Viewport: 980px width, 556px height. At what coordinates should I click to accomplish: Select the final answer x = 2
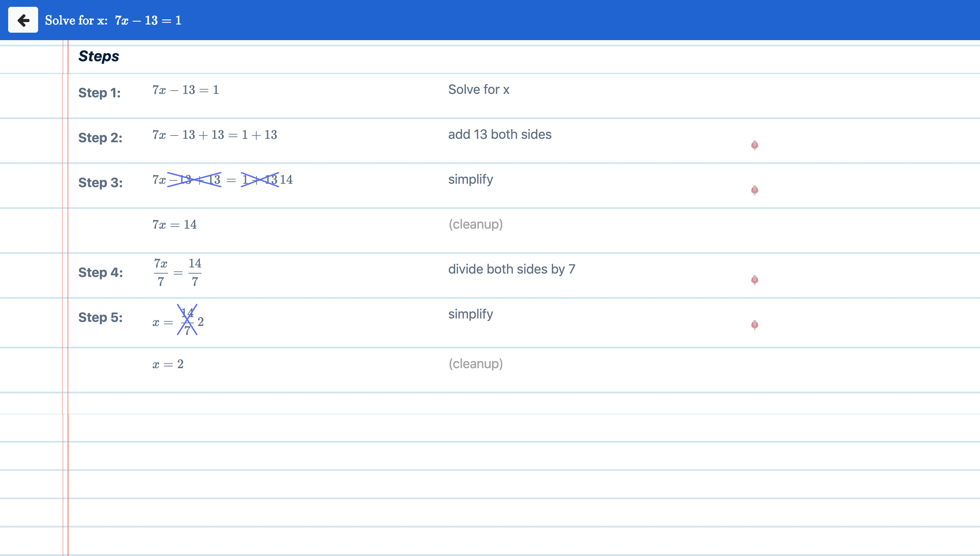168,364
